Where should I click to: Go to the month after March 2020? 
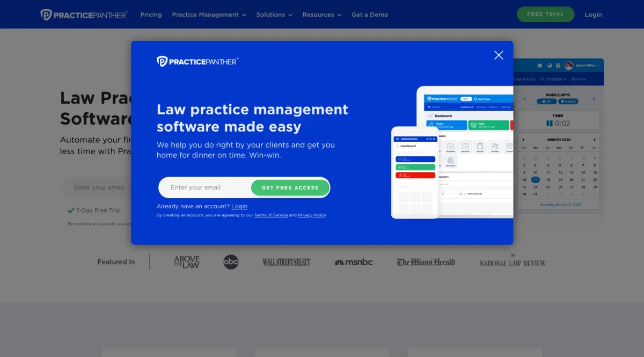pyautogui.click(x=595, y=140)
